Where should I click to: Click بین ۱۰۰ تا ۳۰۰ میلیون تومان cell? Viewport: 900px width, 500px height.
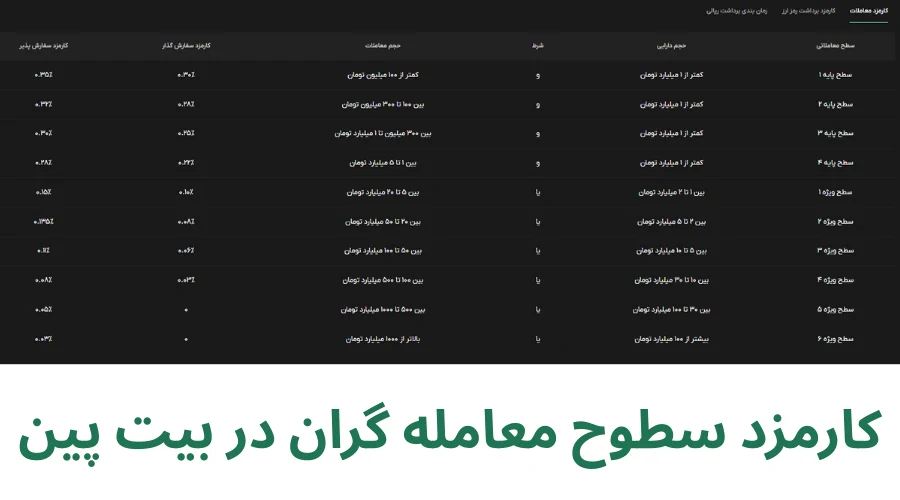coord(382,104)
